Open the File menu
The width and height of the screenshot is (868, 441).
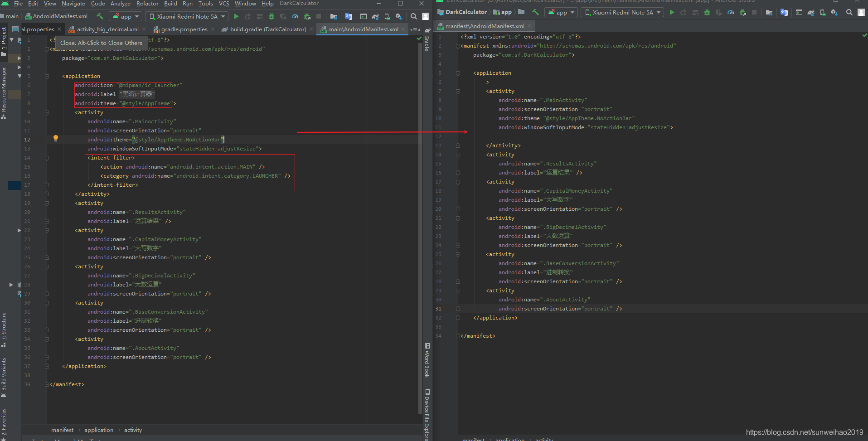click(18, 4)
